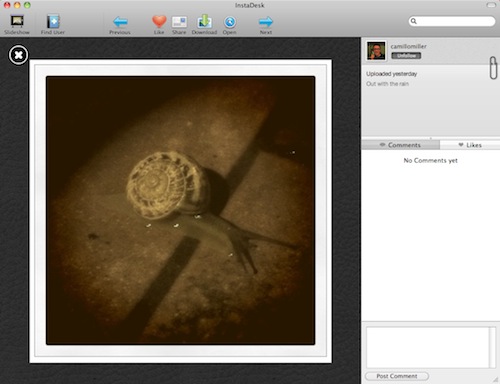
Task: Click the comment box vertical scrollbar
Action: (x=492, y=347)
